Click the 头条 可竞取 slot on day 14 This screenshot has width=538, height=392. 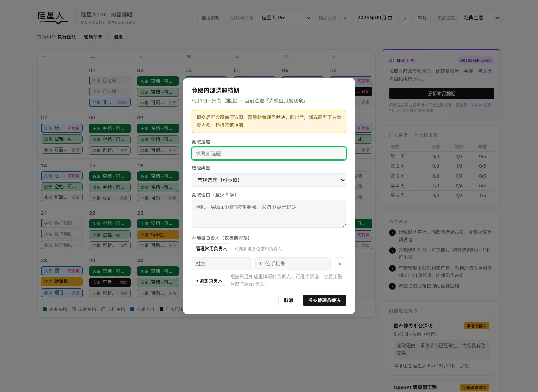tap(62, 176)
